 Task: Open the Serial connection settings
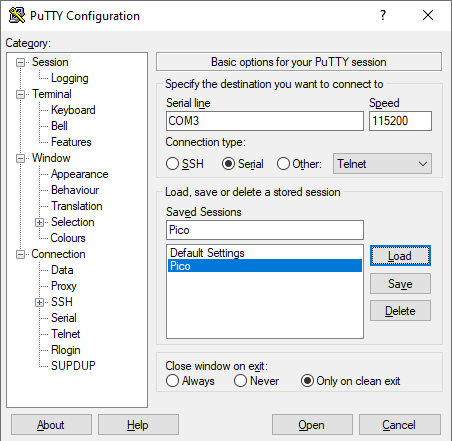click(x=64, y=318)
